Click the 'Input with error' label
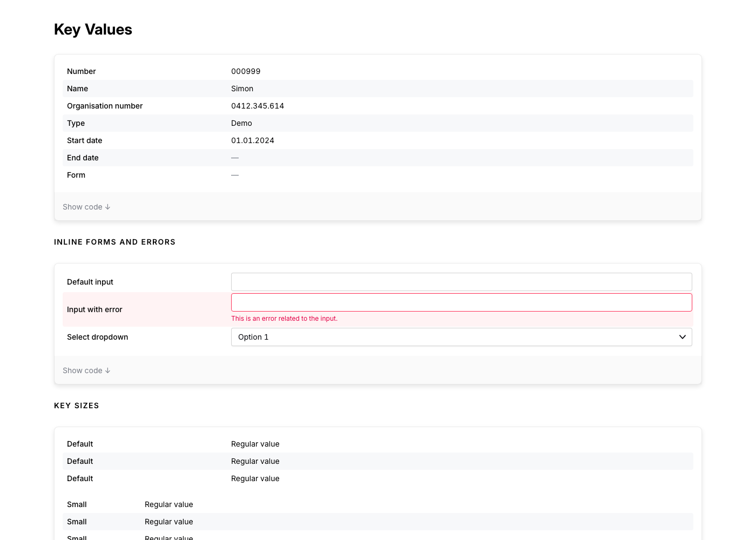 94,309
